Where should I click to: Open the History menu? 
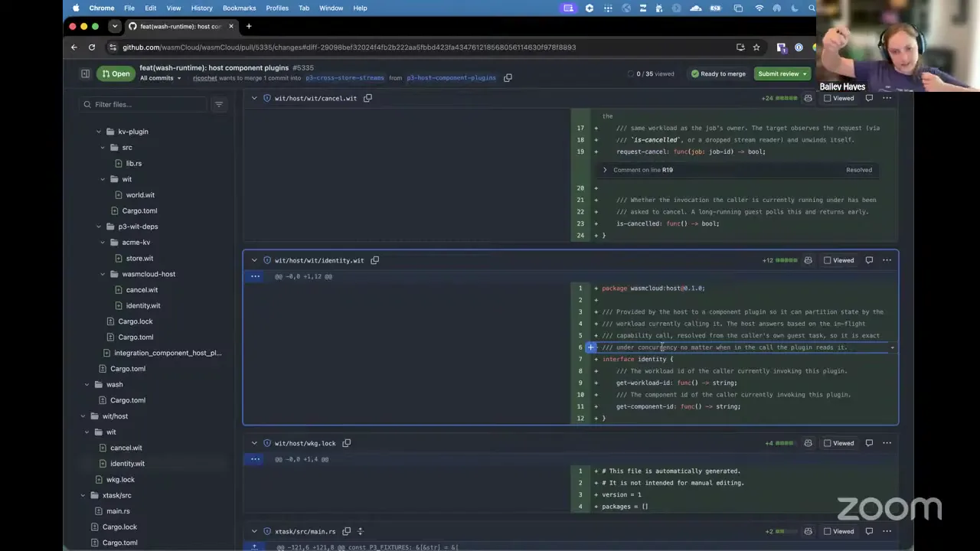pyautogui.click(x=202, y=8)
